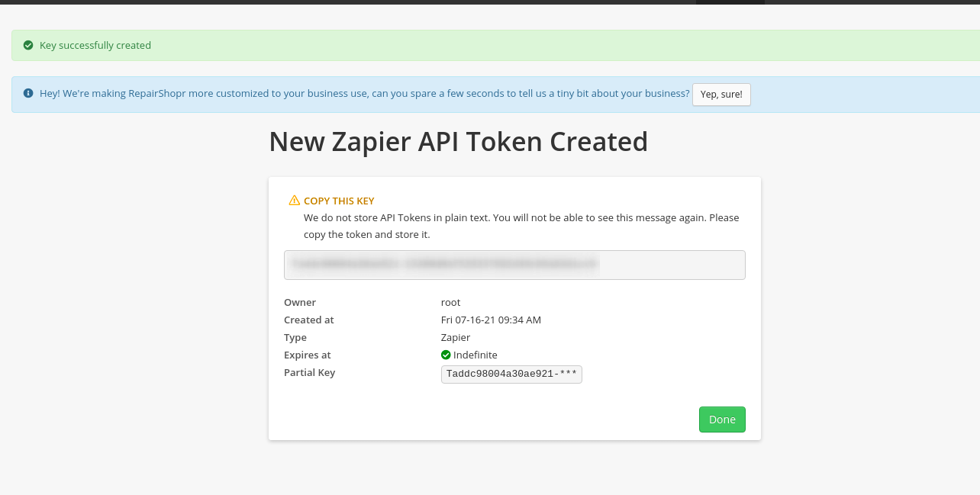Click the green check icon in success banner
This screenshot has width=980, height=495.
[x=28, y=45]
